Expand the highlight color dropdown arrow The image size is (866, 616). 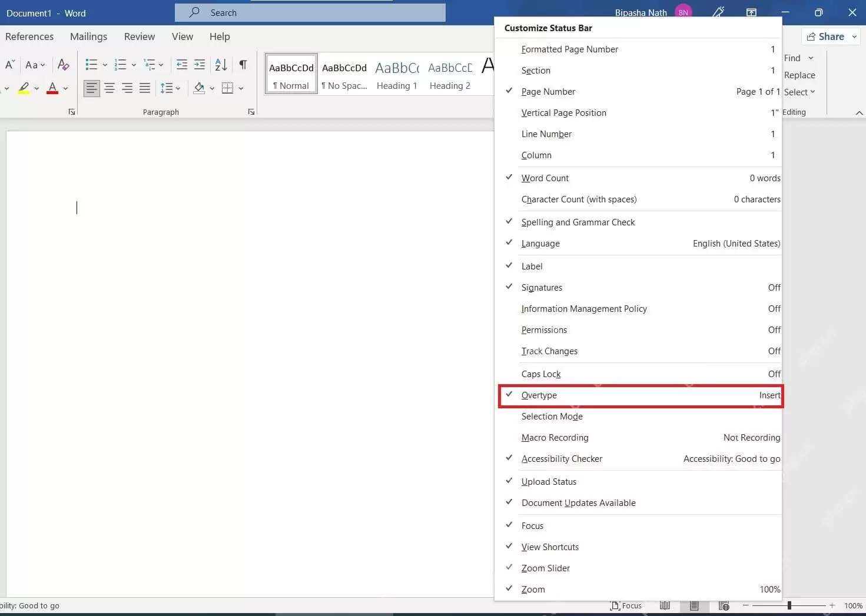coord(37,88)
